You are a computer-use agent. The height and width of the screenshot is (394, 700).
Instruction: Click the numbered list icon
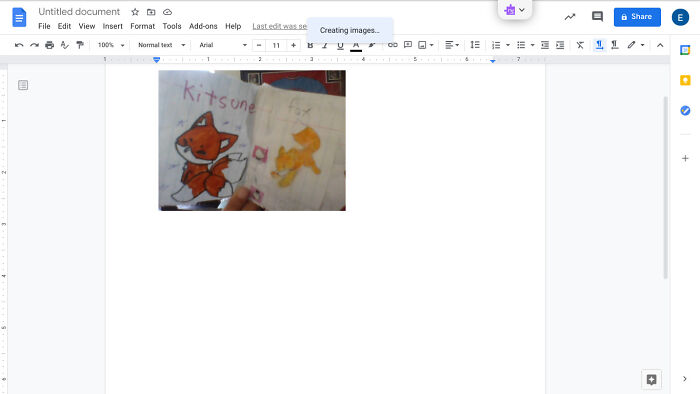tap(496, 45)
